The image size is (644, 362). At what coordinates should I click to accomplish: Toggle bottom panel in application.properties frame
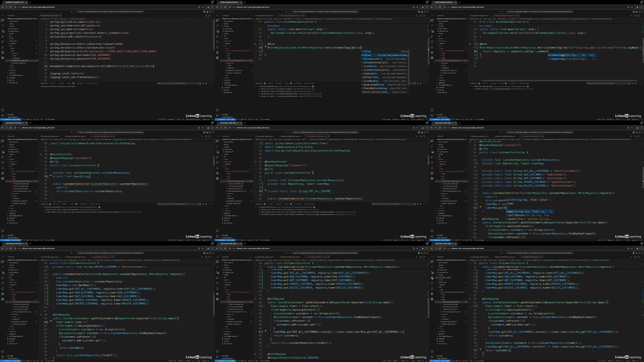tap(208, 11)
